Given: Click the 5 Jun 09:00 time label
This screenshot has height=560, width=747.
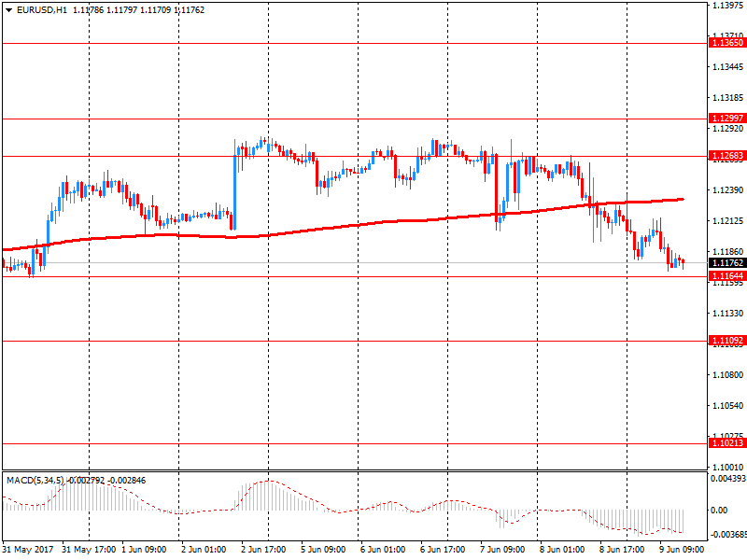Looking at the screenshot, I should [x=323, y=550].
